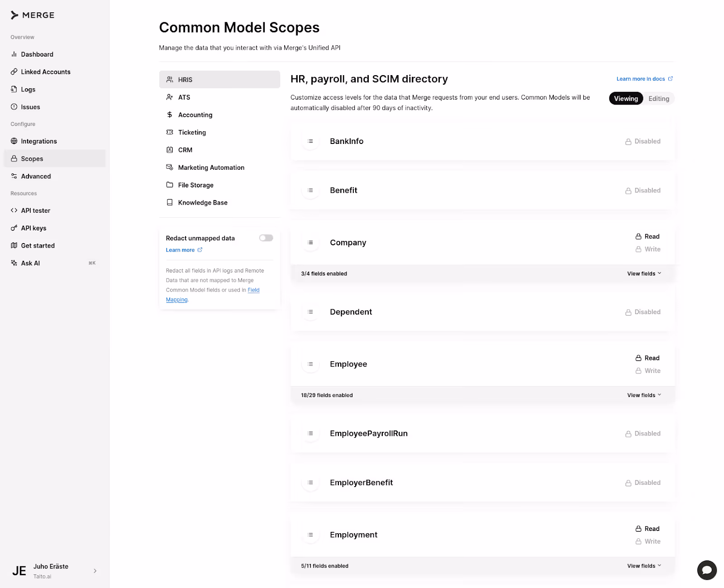This screenshot has width=724, height=588.
Task: Click the Accounting dollar sign icon
Action: coord(170,115)
